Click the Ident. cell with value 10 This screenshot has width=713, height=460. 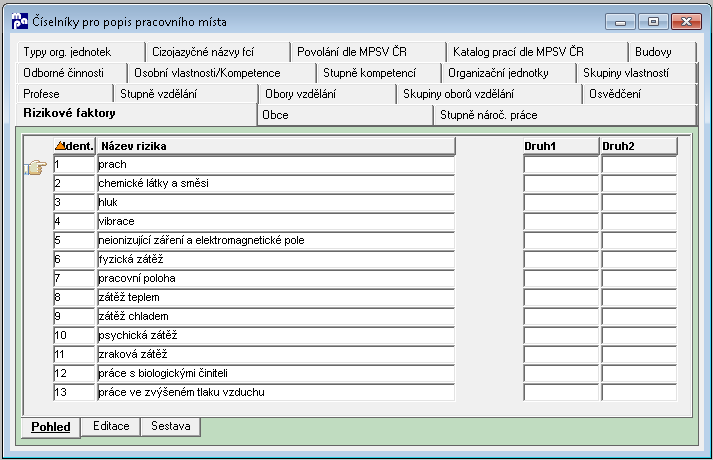point(74,335)
